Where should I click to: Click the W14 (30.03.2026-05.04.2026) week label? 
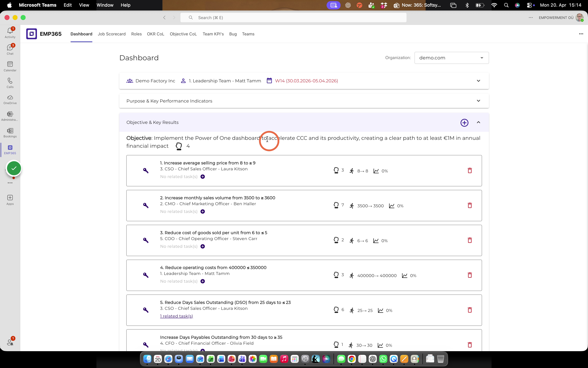pos(306,81)
